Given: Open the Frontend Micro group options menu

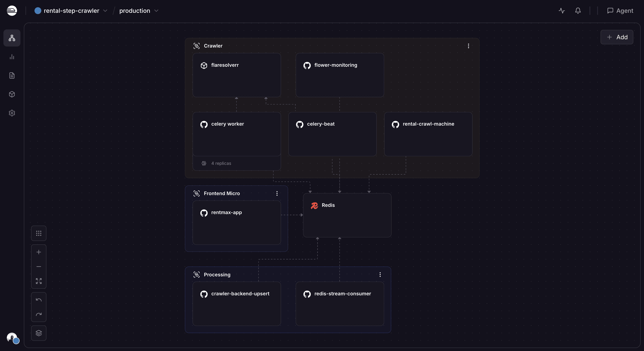Looking at the screenshot, I should [277, 193].
